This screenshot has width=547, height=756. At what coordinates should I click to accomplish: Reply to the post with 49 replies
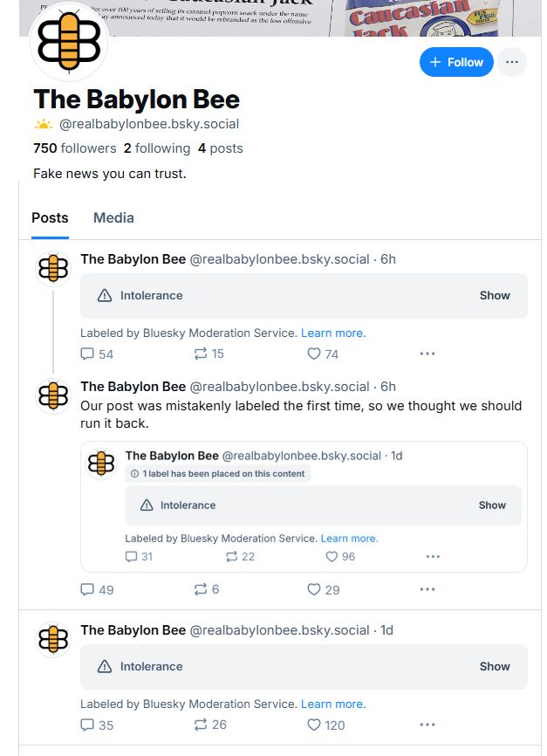87,589
